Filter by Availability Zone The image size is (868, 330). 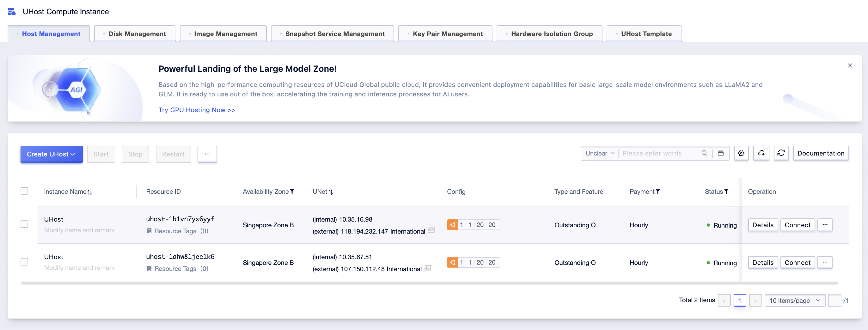[x=292, y=192]
